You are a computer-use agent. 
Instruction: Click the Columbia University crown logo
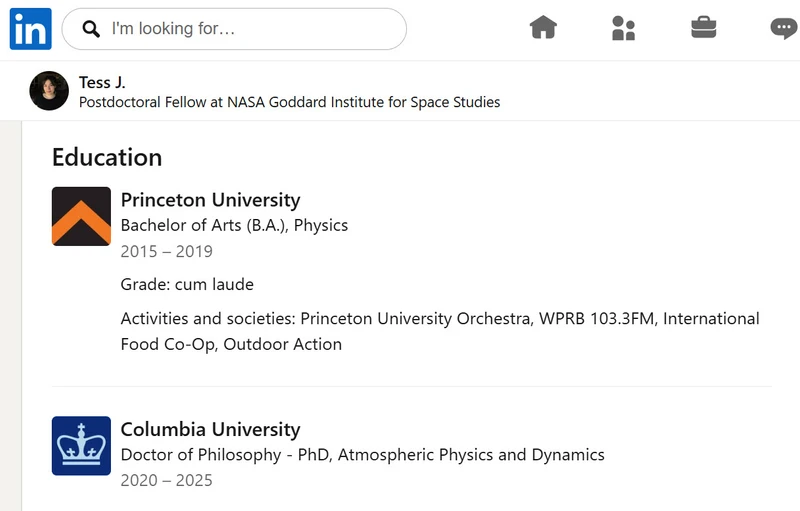pos(81,446)
